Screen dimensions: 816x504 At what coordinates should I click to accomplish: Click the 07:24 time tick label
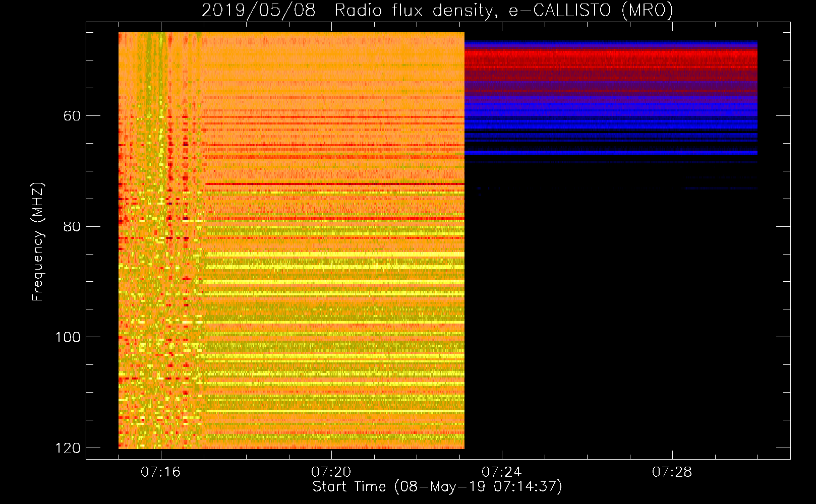[501, 472]
